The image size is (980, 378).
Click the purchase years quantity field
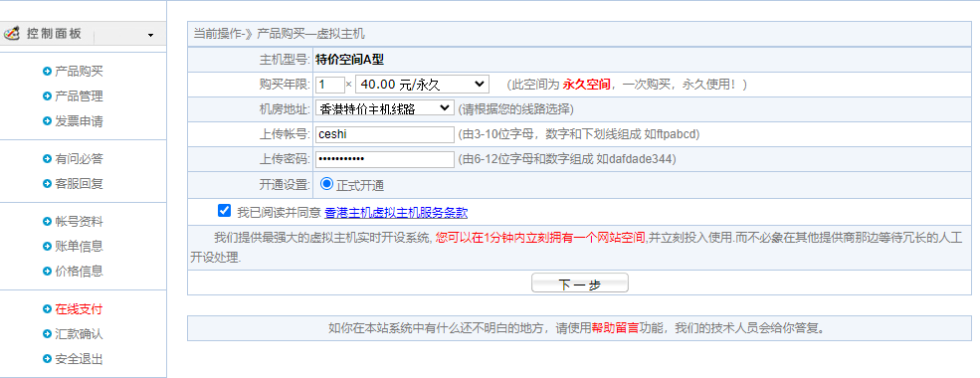[x=330, y=85]
